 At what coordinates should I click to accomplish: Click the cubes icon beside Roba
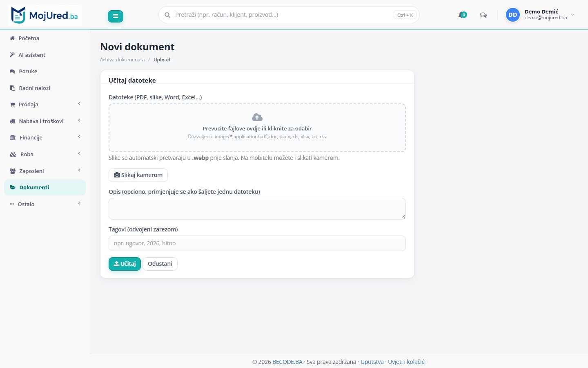[13, 154]
